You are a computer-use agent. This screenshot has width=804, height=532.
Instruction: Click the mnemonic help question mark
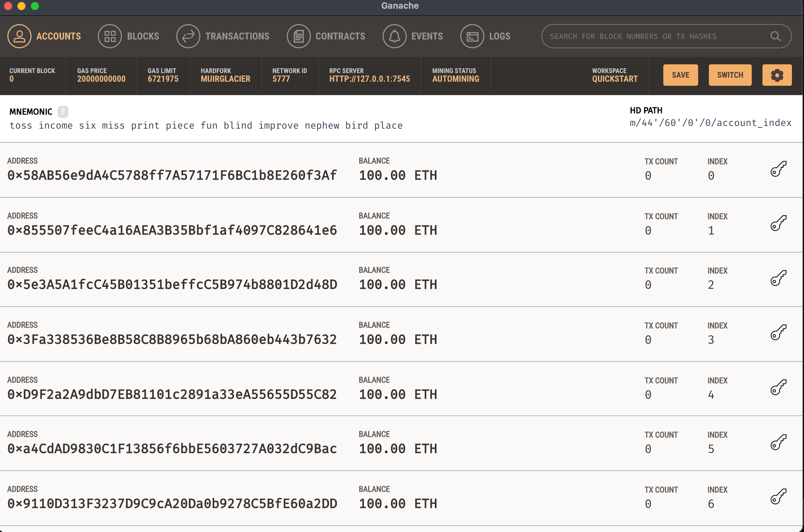[63, 112]
